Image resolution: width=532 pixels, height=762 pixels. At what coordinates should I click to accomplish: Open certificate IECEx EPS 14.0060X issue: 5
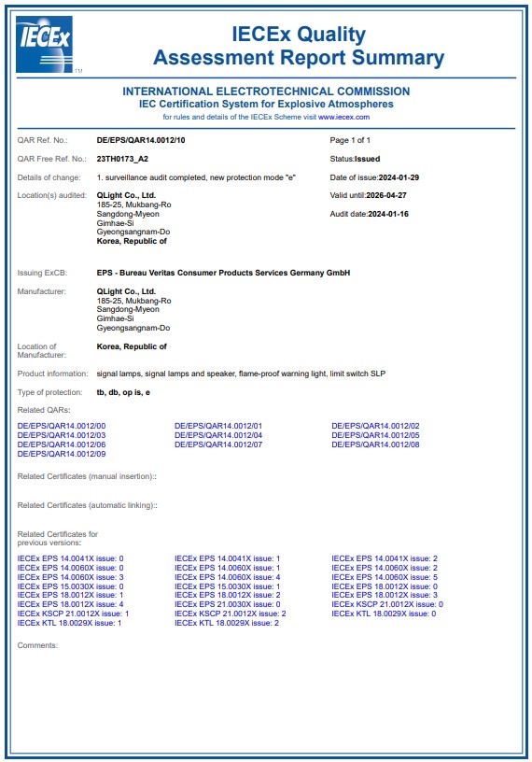coord(385,577)
